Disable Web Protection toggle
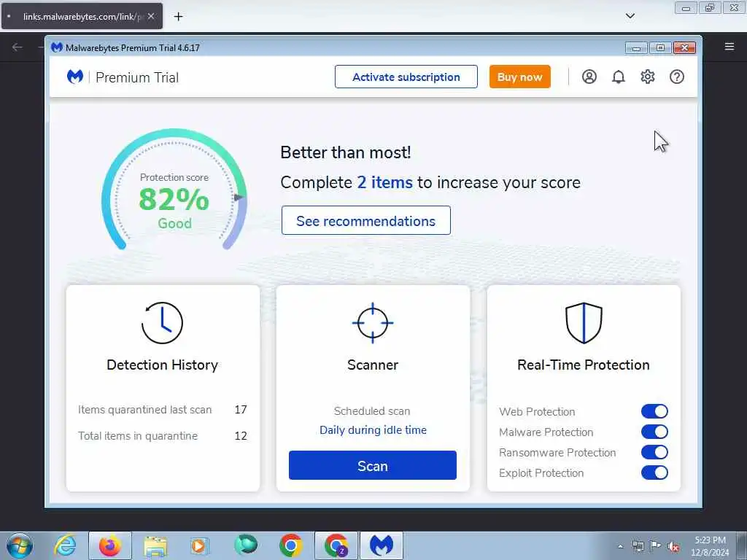 point(654,411)
